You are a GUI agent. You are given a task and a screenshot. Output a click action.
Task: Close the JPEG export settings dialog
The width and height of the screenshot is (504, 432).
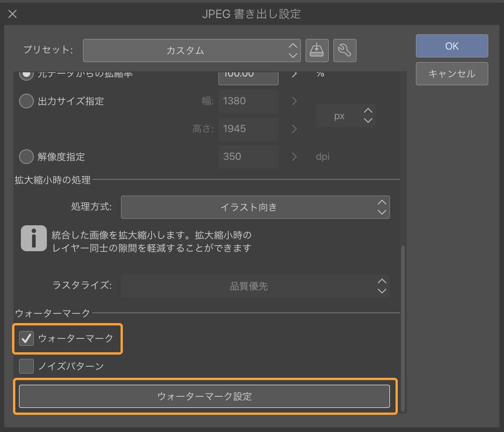point(12,13)
